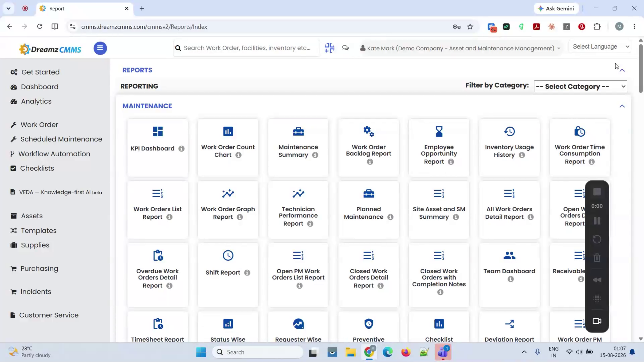This screenshot has height=362, width=644.
Task: Open Work Order Count Chart icon
Action: tap(228, 131)
